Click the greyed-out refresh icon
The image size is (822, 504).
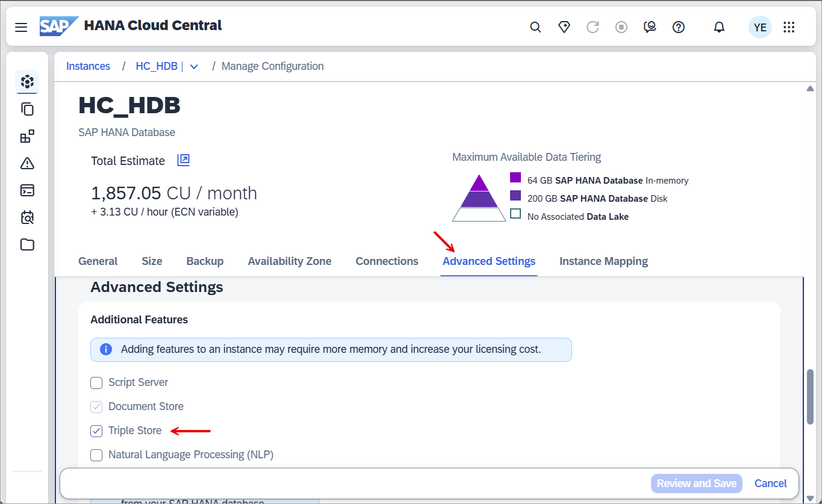tap(593, 27)
